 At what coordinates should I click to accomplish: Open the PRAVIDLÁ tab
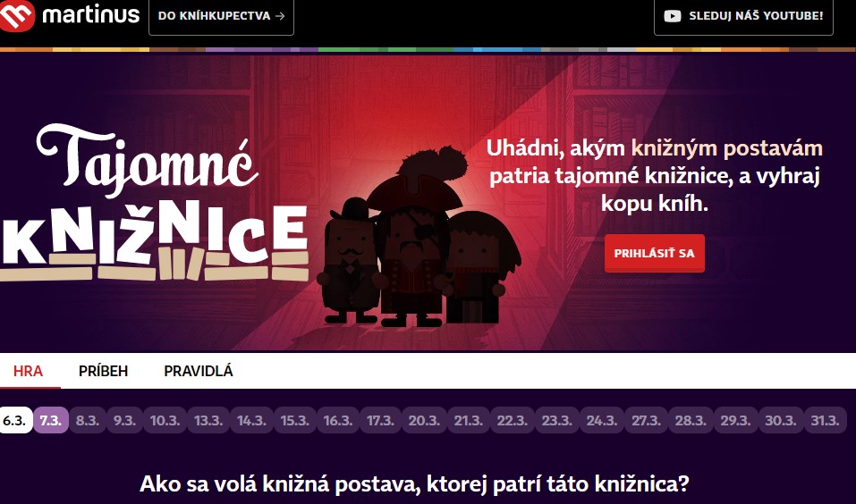tap(199, 371)
